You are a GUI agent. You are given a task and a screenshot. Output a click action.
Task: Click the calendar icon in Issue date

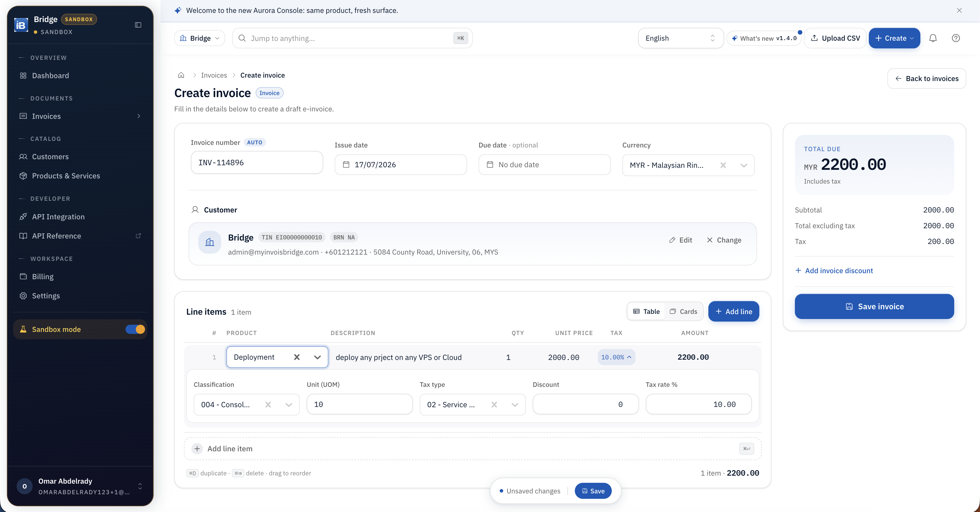tap(346, 165)
